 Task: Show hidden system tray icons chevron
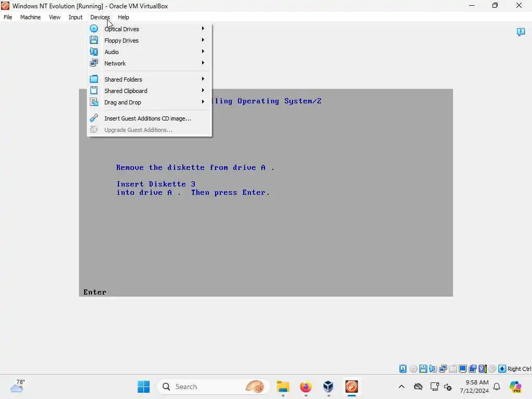[x=402, y=387]
